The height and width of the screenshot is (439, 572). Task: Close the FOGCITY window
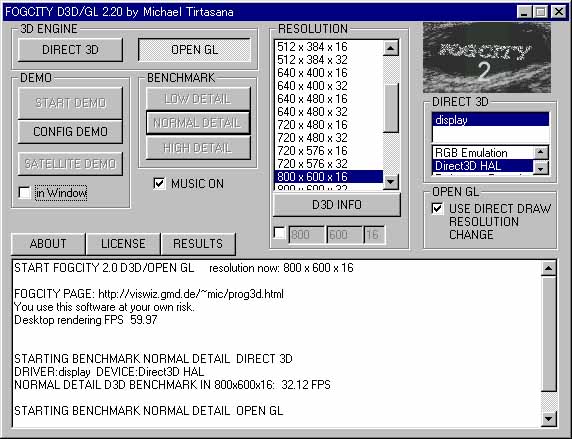point(559,12)
